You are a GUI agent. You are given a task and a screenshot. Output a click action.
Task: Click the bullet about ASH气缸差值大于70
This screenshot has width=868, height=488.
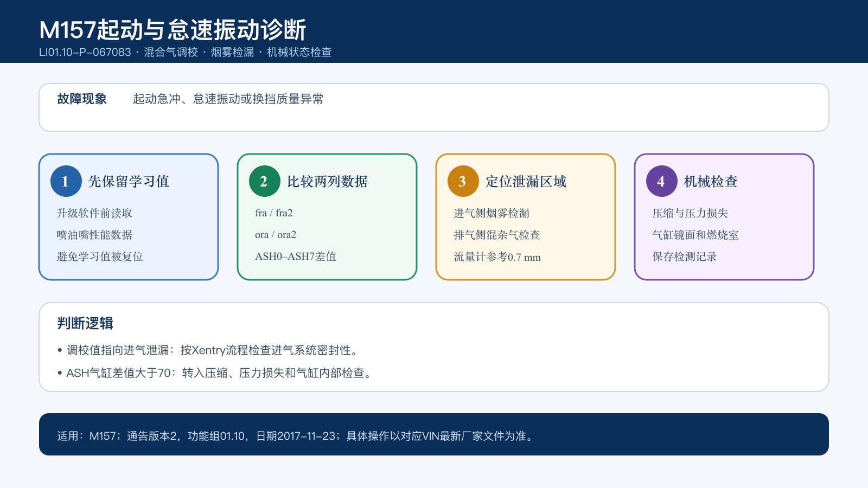215,373
